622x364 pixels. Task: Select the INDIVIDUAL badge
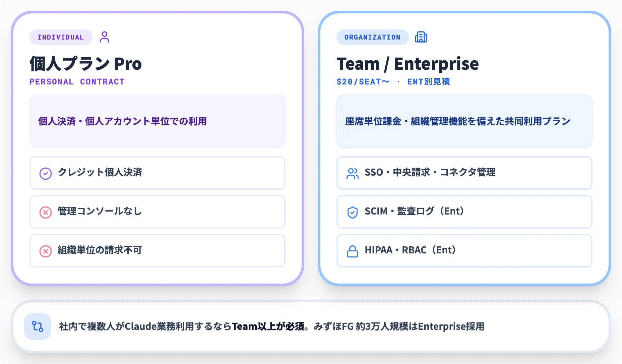point(61,37)
